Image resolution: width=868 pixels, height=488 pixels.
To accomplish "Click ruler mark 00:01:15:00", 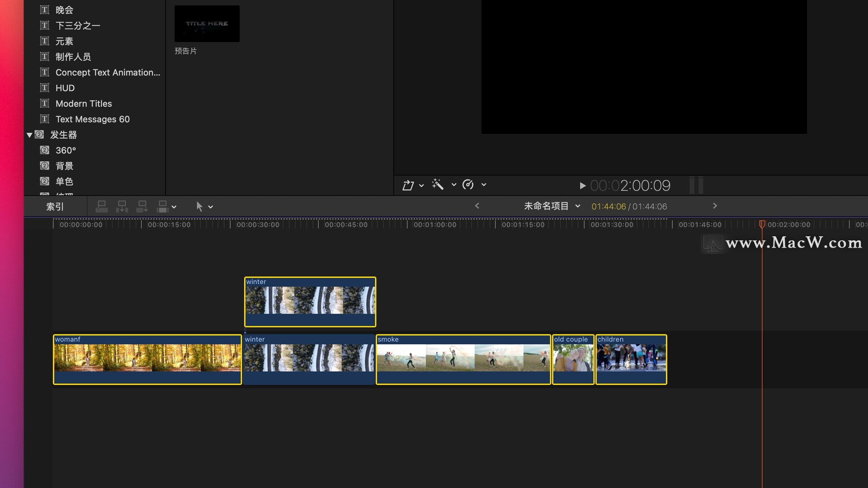I will coord(523,225).
